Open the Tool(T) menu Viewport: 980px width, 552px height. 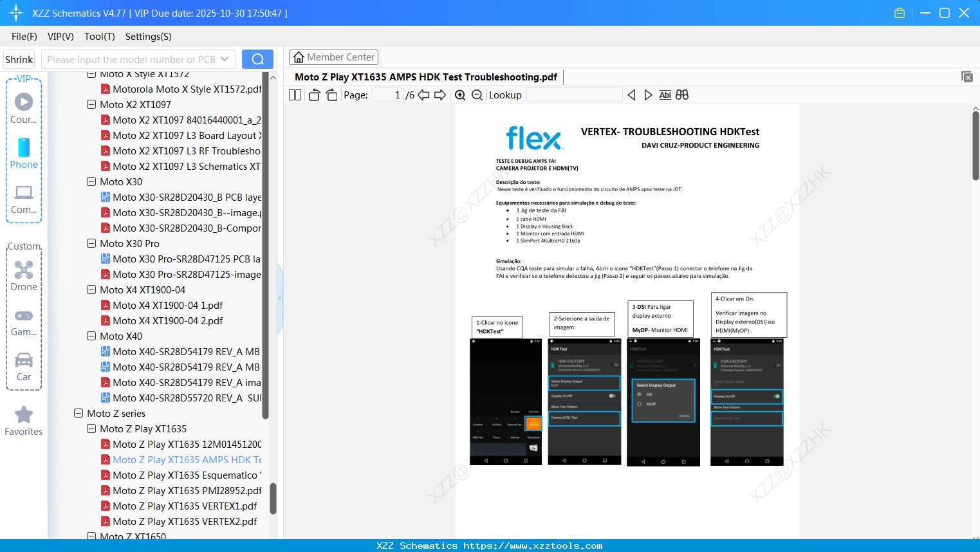(x=100, y=37)
